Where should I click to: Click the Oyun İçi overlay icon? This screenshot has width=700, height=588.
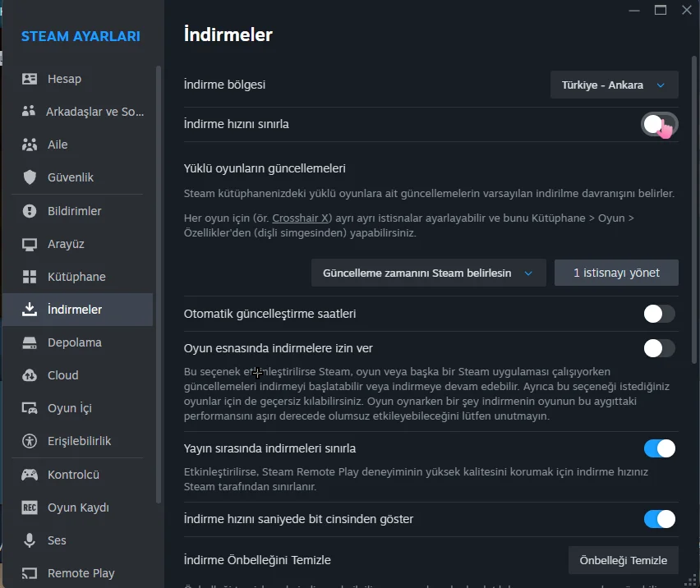click(30, 408)
